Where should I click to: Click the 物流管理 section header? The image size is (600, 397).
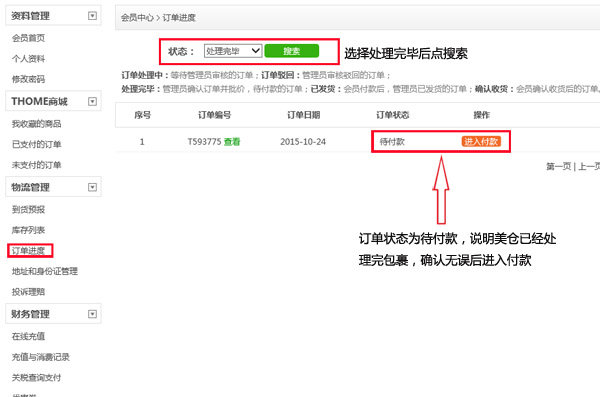53,187
